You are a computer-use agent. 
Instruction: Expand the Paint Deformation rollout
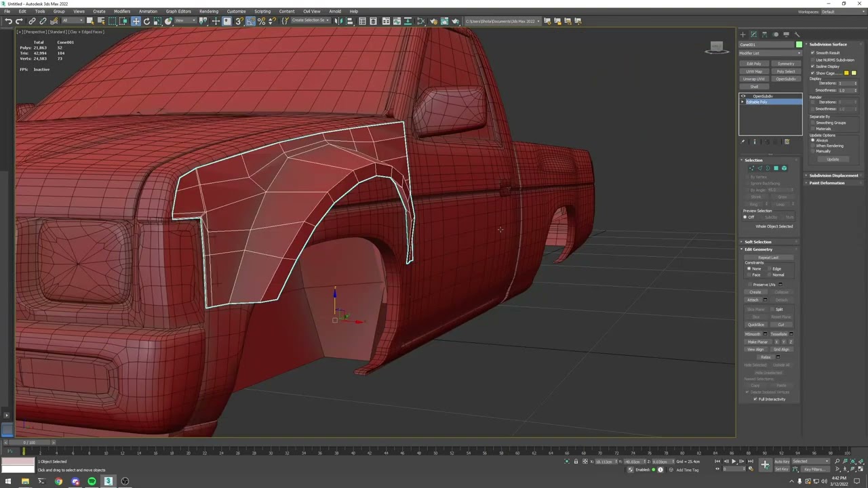[x=827, y=183]
